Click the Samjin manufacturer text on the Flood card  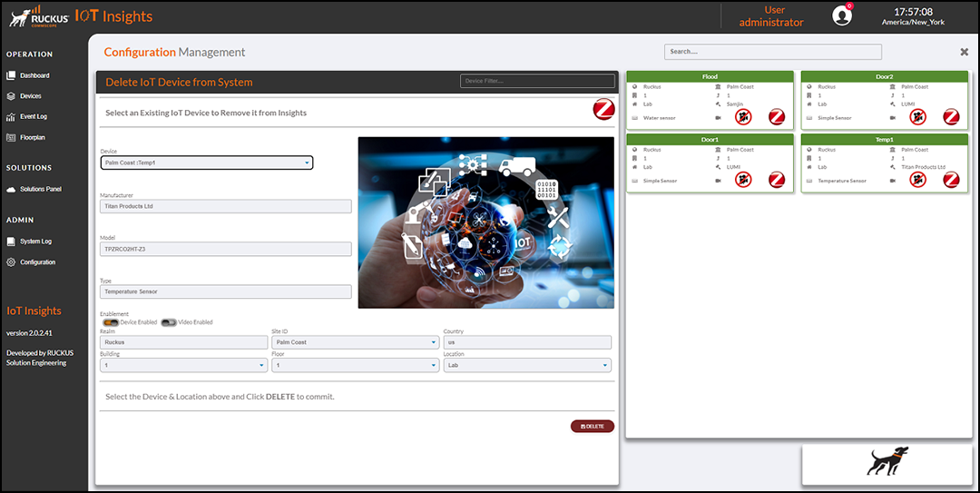735,104
